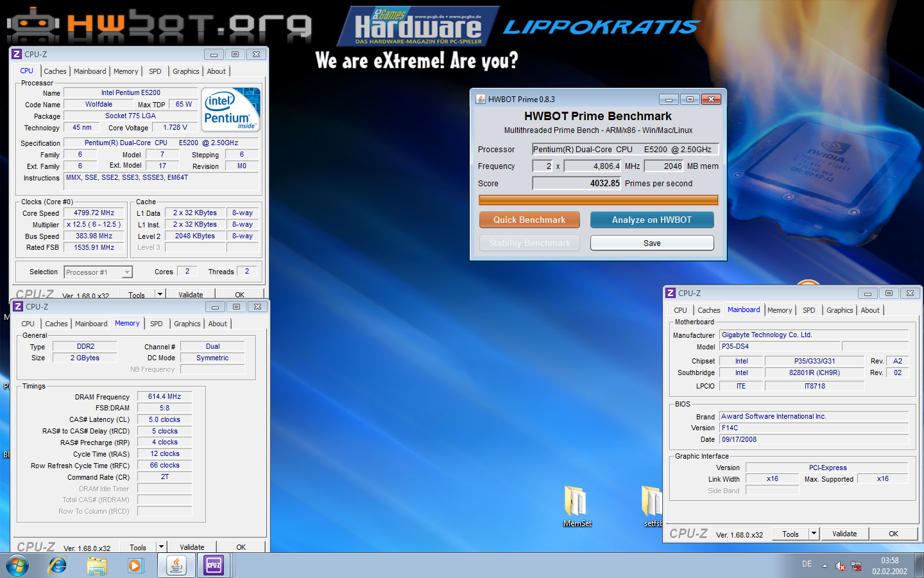This screenshot has height=578, width=924.
Task: Click the 2046 MB mem field
Action: pos(663,166)
